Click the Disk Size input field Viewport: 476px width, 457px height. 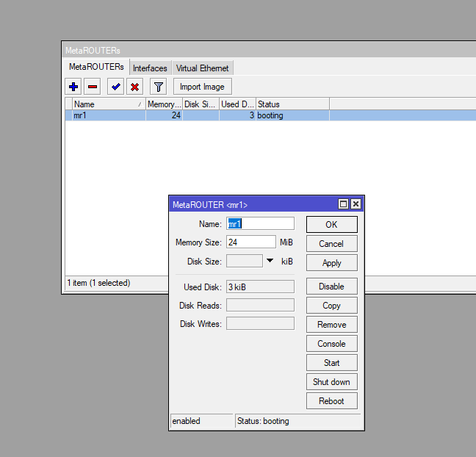pos(245,261)
